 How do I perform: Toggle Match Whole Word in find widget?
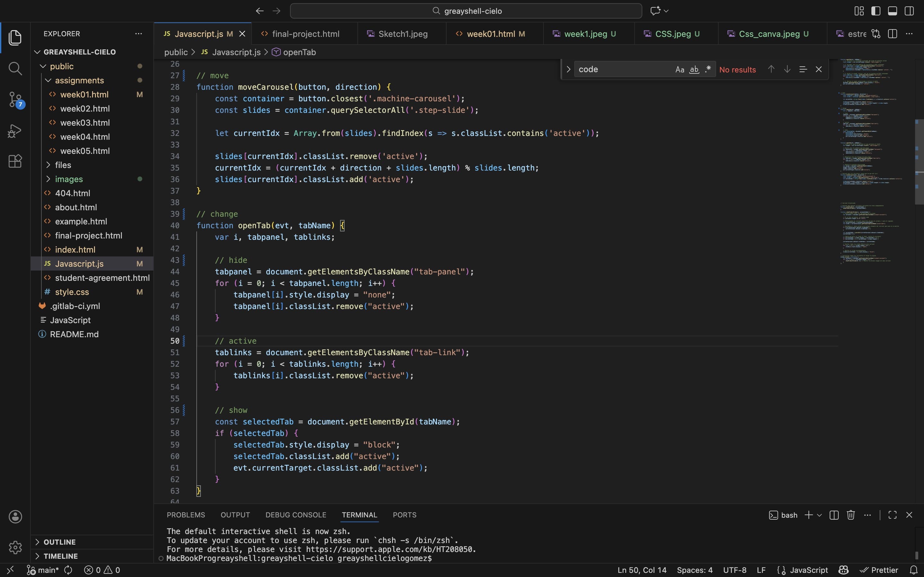694,70
